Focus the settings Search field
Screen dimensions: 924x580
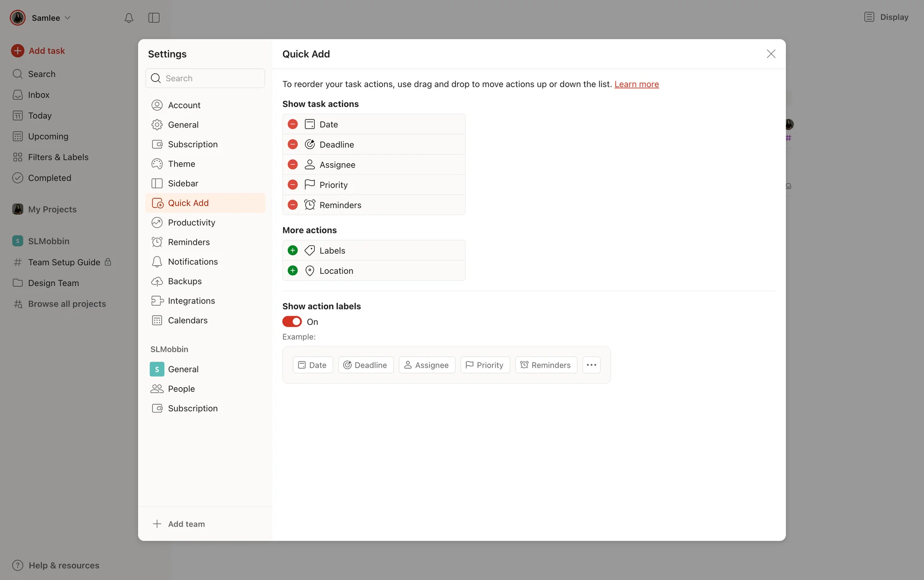pos(212,78)
